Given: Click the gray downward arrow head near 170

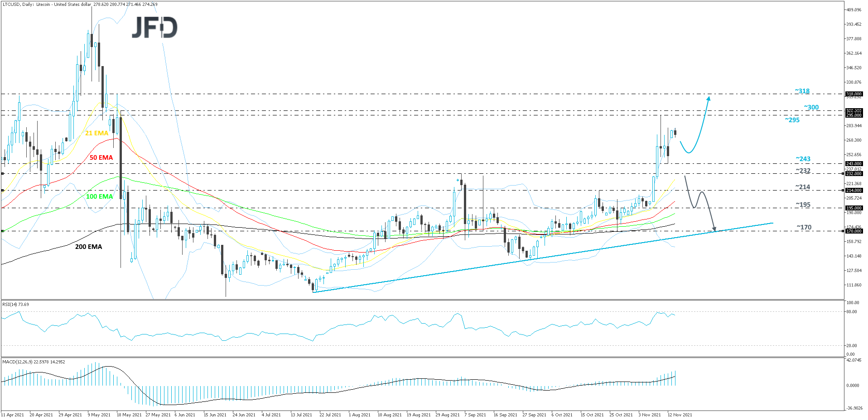Looking at the screenshot, I should [x=714, y=229].
